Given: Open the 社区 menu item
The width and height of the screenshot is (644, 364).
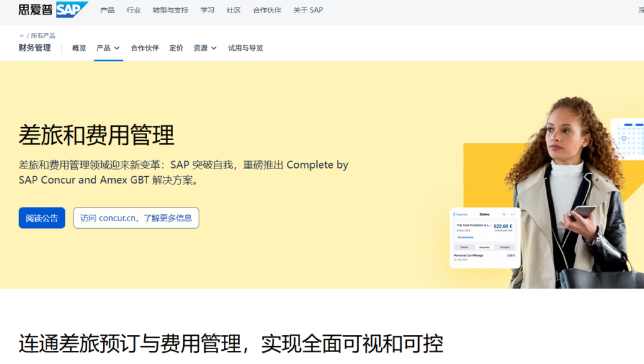Looking at the screenshot, I should click(x=233, y=10).
